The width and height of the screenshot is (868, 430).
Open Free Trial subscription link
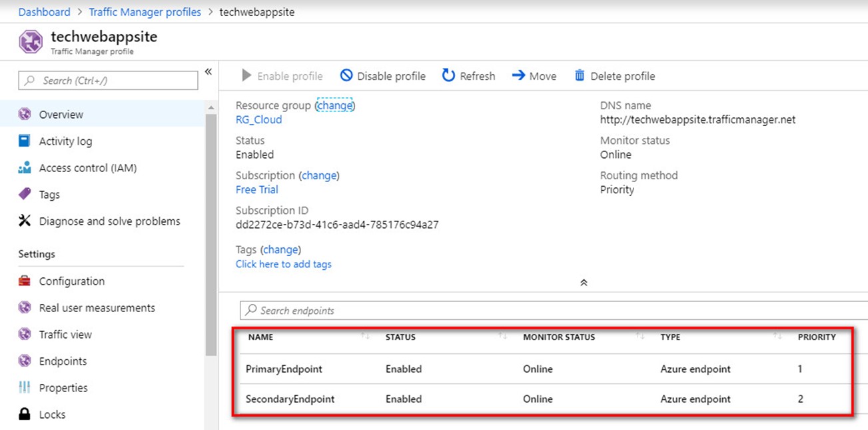coord(257,189)
